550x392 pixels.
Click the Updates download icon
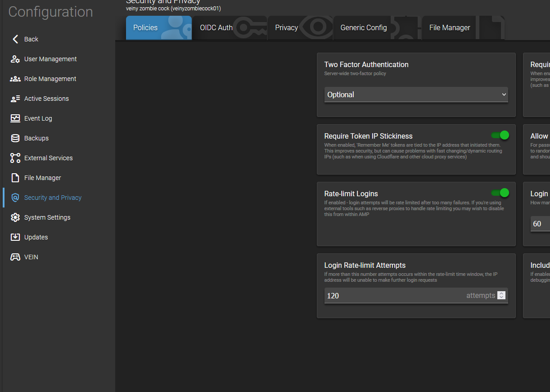15,237
